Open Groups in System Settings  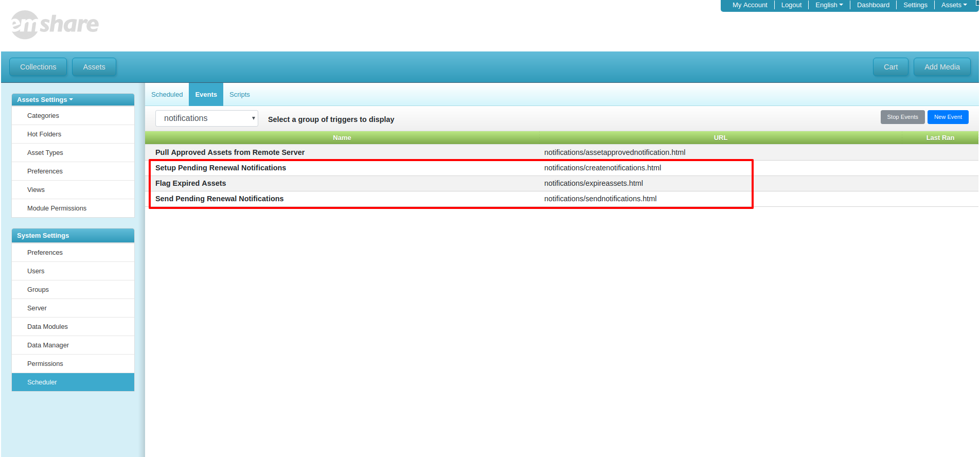pyautogui.click(x=73, y=290)
